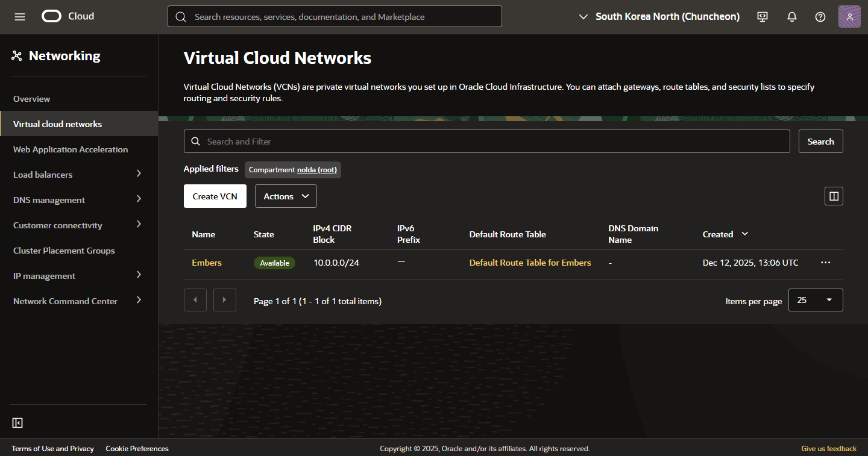The height and width of the screenshot is (456, 868).
Task: Click the Oracle Cloud logo
Action: click(68, 16)
